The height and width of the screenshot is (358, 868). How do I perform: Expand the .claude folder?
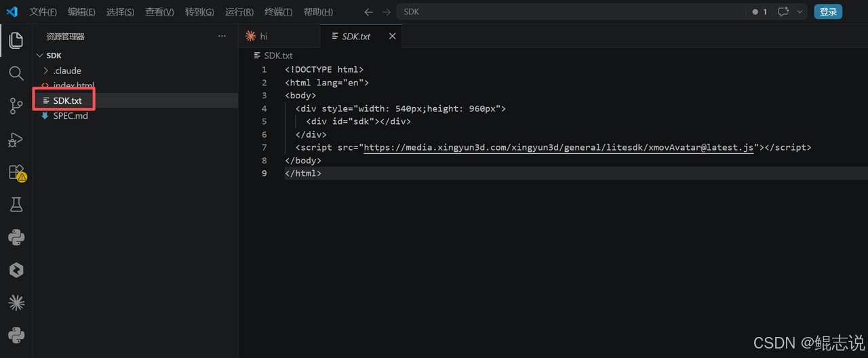pos(136,71)
